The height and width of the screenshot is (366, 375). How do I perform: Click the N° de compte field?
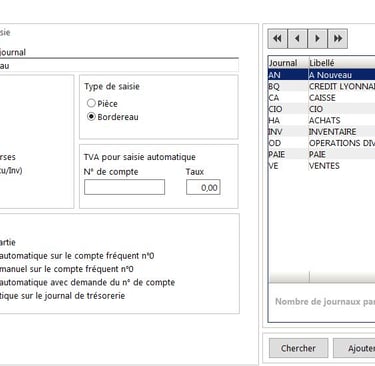point(124,187)
